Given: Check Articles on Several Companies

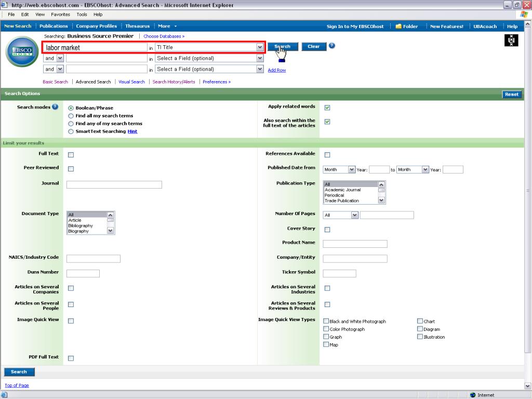Looking at the screenshot, I should click(x=71, y=288).
